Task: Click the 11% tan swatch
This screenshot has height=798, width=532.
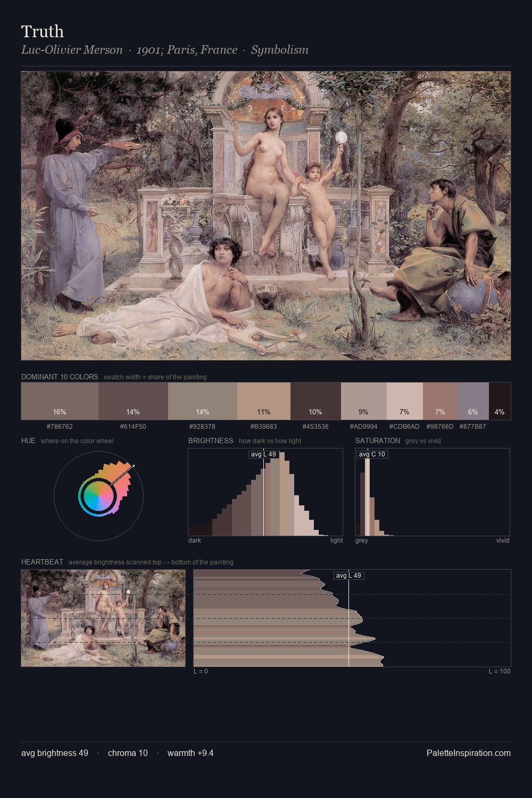Action: tap(263, 401)
